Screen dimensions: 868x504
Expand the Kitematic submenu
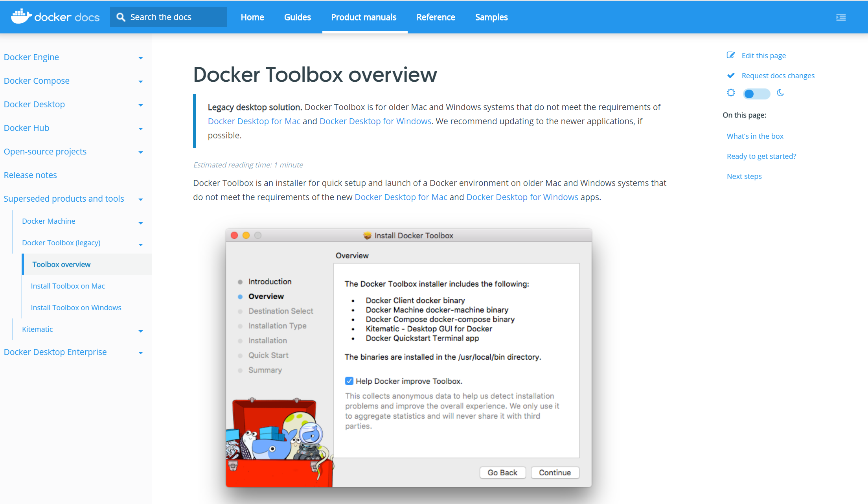point(141,331)
